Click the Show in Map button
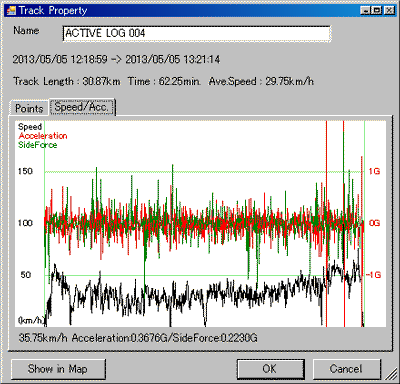Viewport: 400px width, 384px height. coord(58,369)
